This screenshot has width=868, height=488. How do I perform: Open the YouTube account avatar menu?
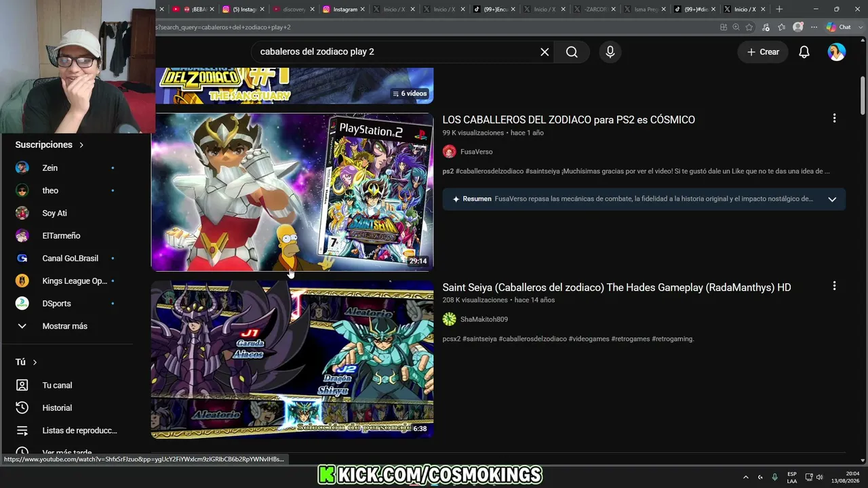pyautogui.click(x=837, y=52)
